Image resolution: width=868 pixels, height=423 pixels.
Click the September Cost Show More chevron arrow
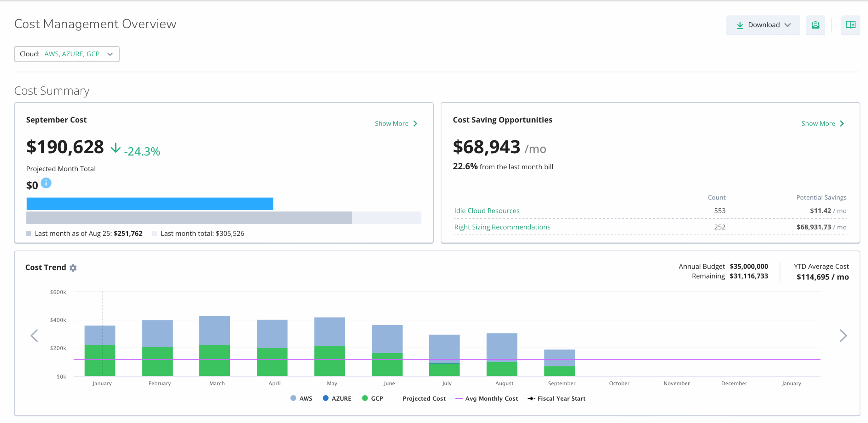(x=415, y=123)
